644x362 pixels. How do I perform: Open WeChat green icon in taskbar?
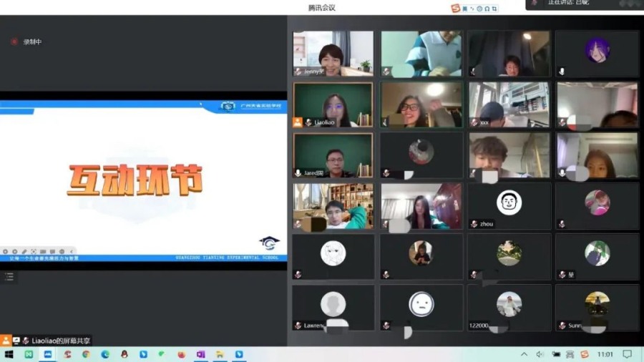tap(162, 354)
